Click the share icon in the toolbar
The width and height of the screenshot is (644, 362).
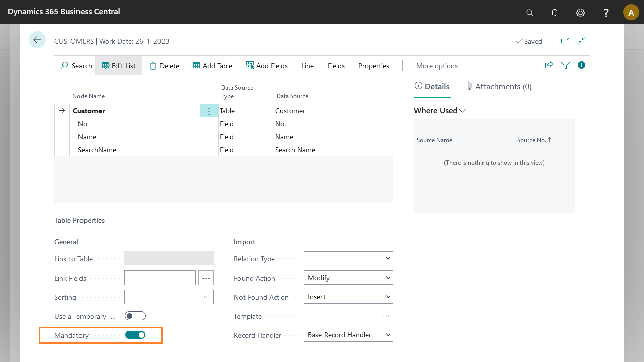pos(549,65)
